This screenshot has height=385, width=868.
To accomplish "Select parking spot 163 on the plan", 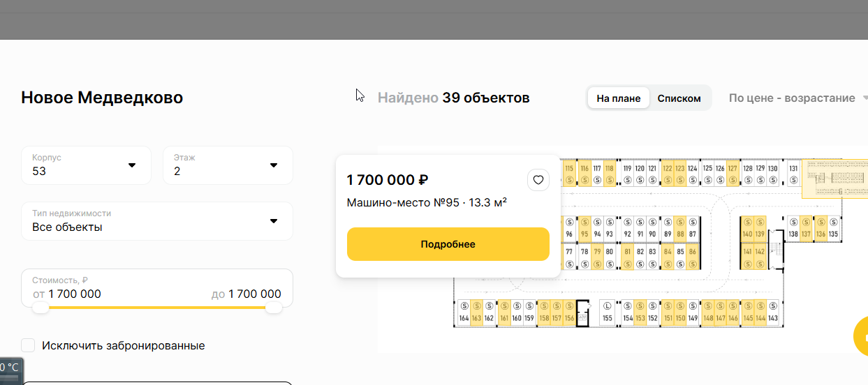I will (476, 312).
